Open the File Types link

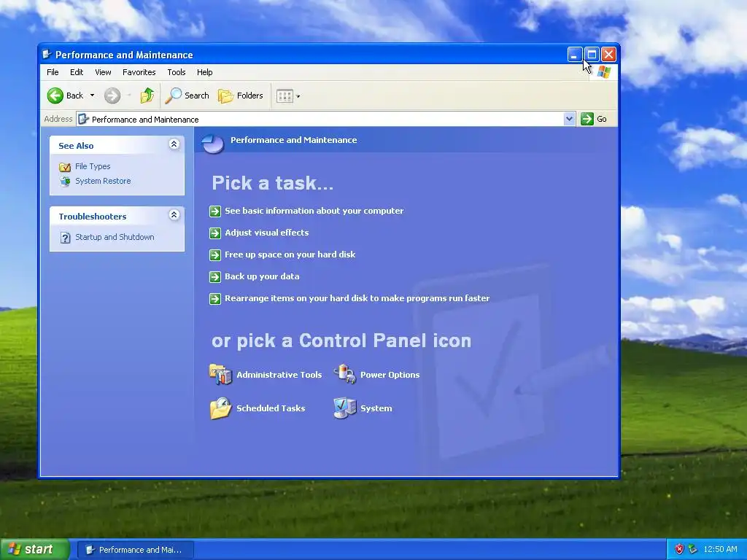[x=93, y=166]
